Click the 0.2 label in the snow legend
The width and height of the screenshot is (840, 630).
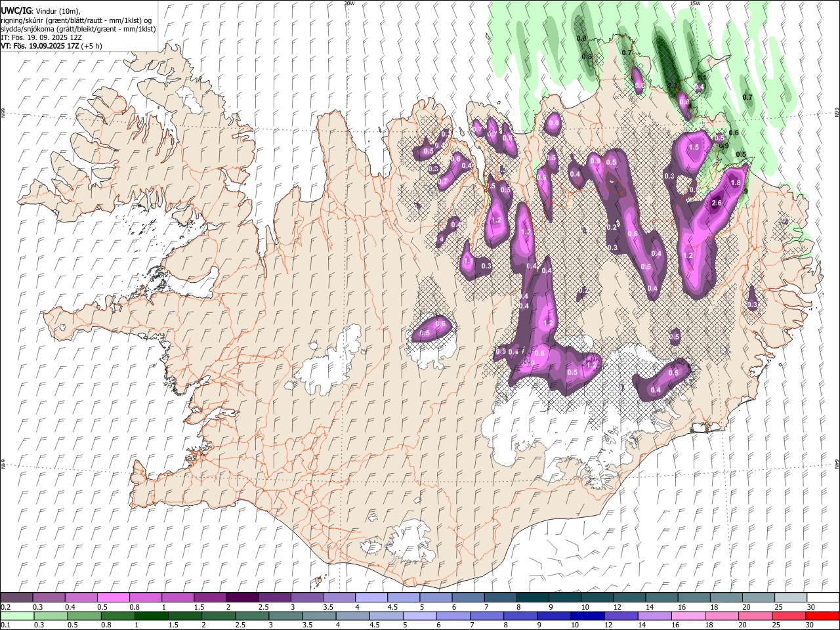5,607
